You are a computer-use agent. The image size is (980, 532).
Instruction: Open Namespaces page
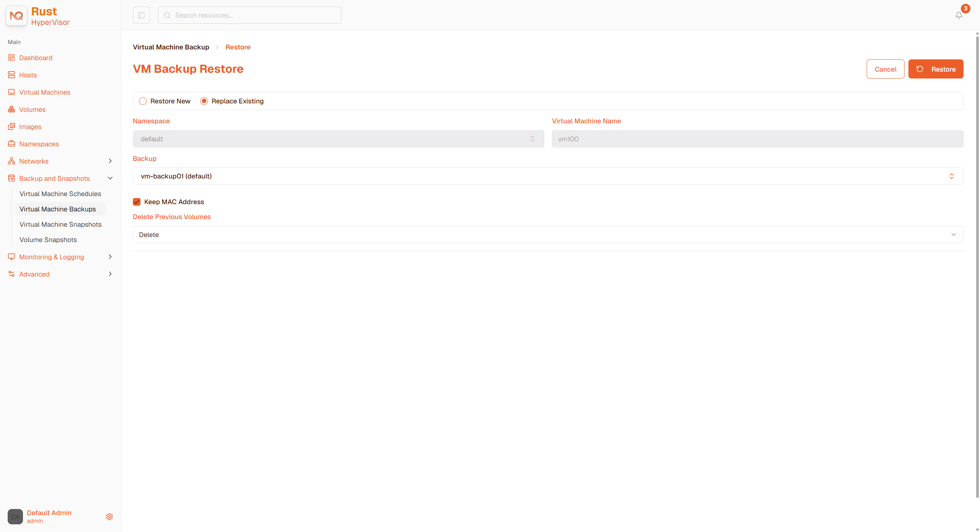[x=39, y=144]
